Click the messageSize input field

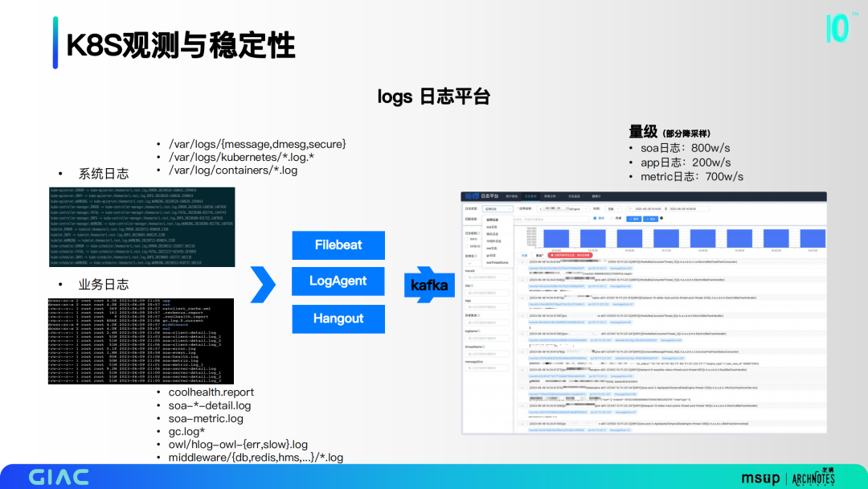tap(487, 368)
